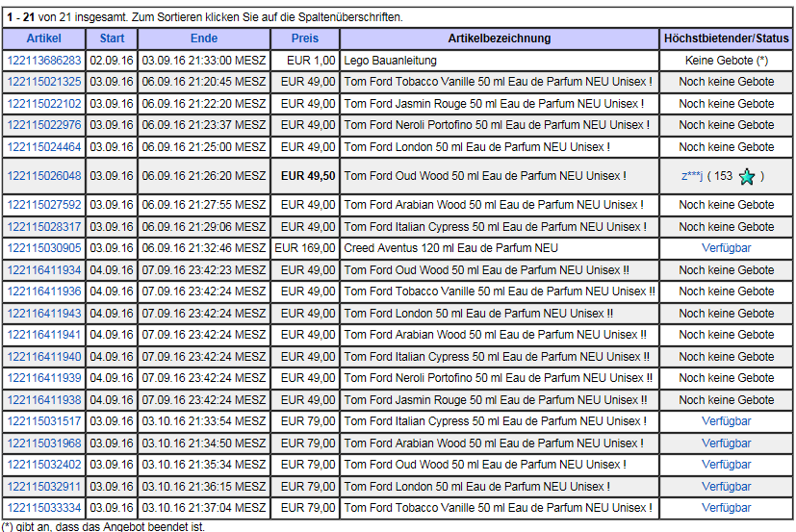Click Verfügbar in the 122115032911 row

coord(726,487)
